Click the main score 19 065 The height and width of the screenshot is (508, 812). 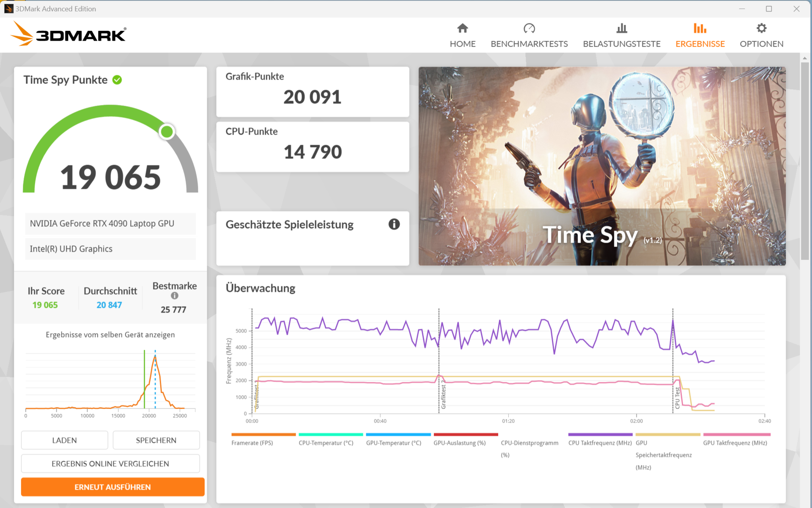[x=110, y=177]
